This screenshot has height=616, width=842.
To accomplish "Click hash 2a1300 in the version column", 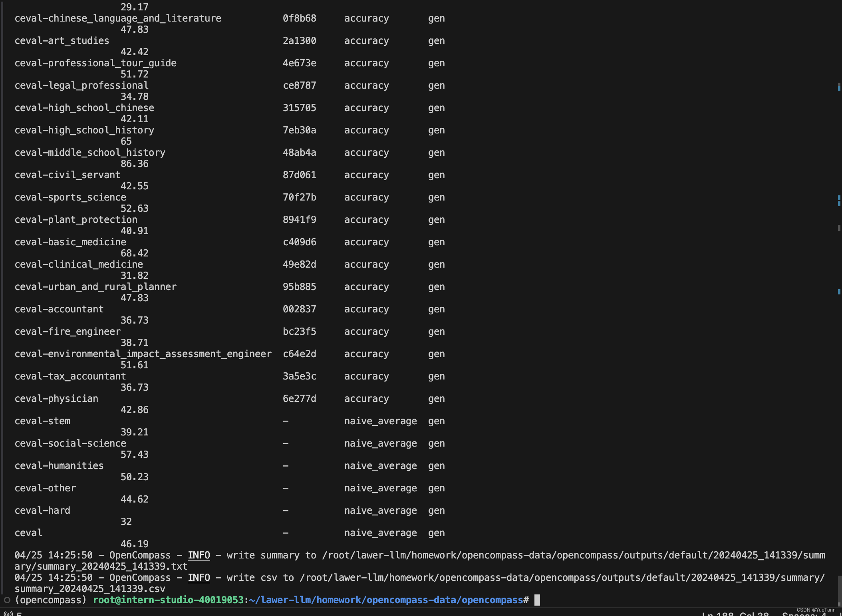I will [300, 41].
